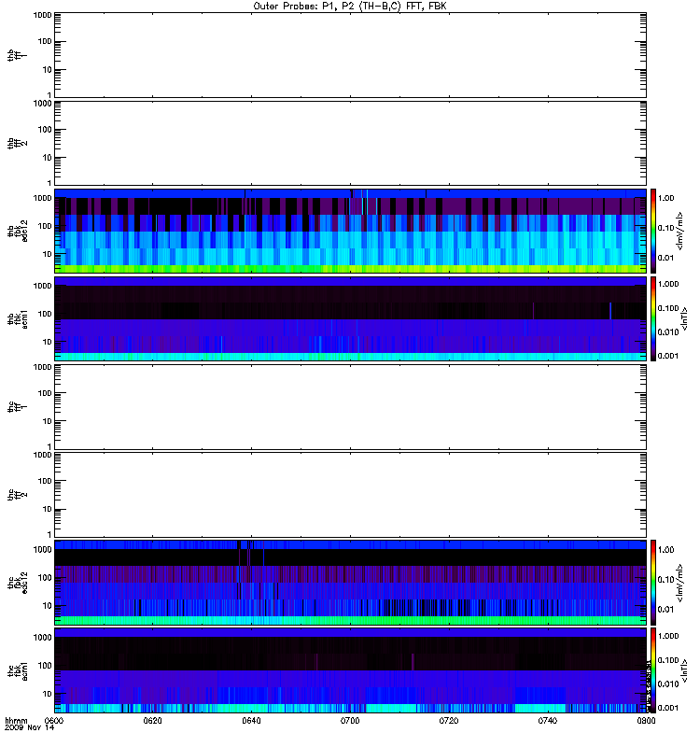Click the 100 y-axis tick of thc fbk edc12 panel
Image resolution: width=700 pixels, height=747 pixels.
[45, 577]
